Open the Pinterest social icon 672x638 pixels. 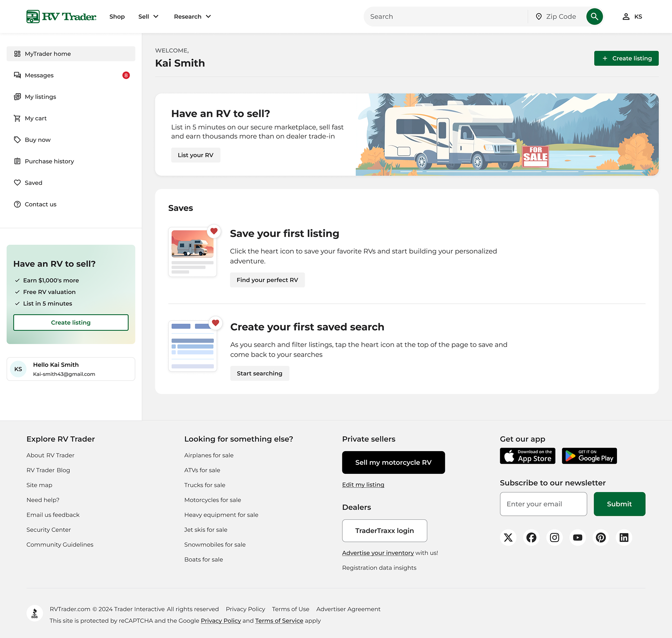(x=601, y=537)
